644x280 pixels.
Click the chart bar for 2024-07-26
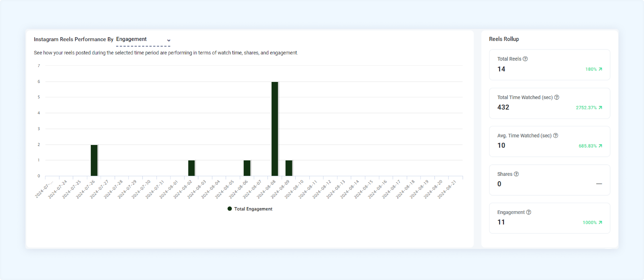pos(94,160)
